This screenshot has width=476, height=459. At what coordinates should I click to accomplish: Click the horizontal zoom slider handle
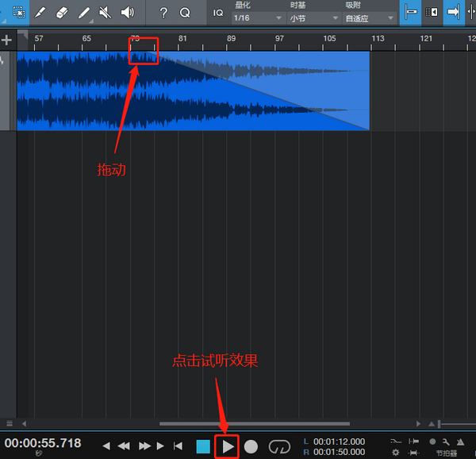coord(439,424)
